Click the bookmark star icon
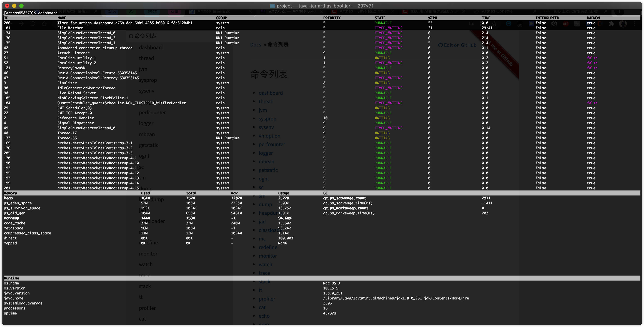The image size is (644, 327). coord(494,24)
